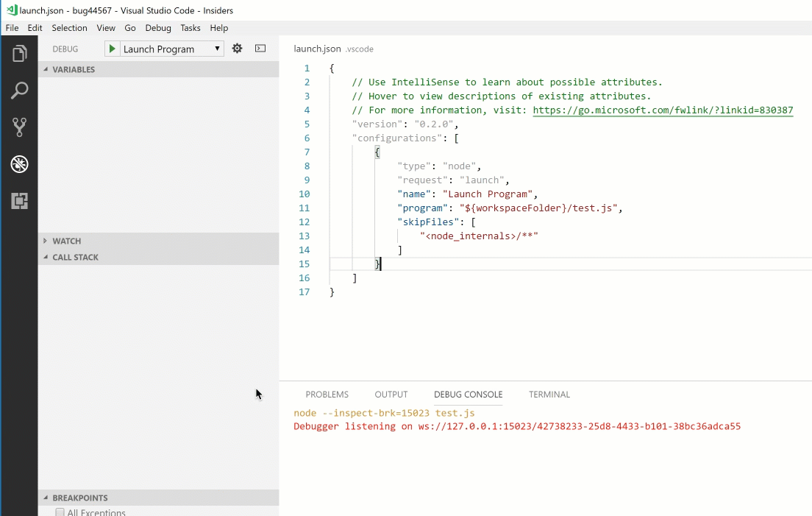Select the Debug view icon
Screen dimensions: 812x516
[19, 164]
